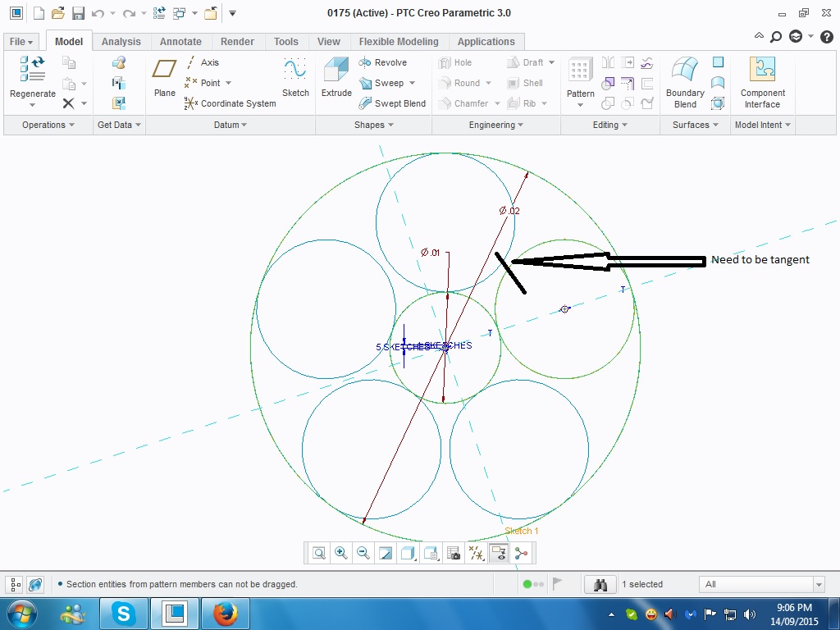Image resolution: width=840 pixels, height=630 pixels.
Task: Click the Undo arrow in quick access toolbar
Action: 98,13
